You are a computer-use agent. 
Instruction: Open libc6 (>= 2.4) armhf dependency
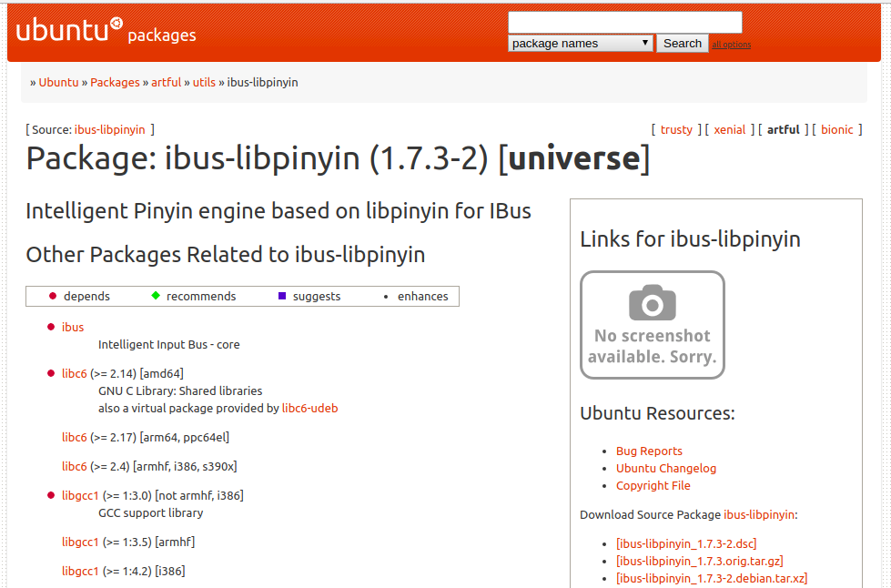click(x=75, y=466)
